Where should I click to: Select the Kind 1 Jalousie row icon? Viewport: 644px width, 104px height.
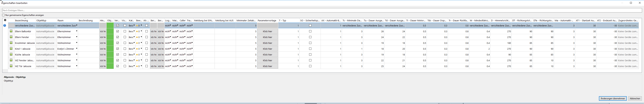pyautogui.click(x=11, y=49)
